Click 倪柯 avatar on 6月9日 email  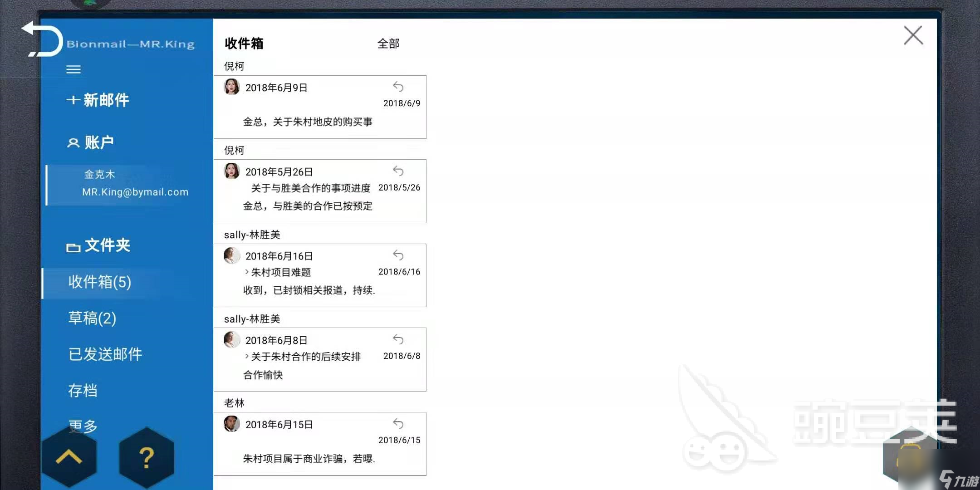[x=232, y=87]
